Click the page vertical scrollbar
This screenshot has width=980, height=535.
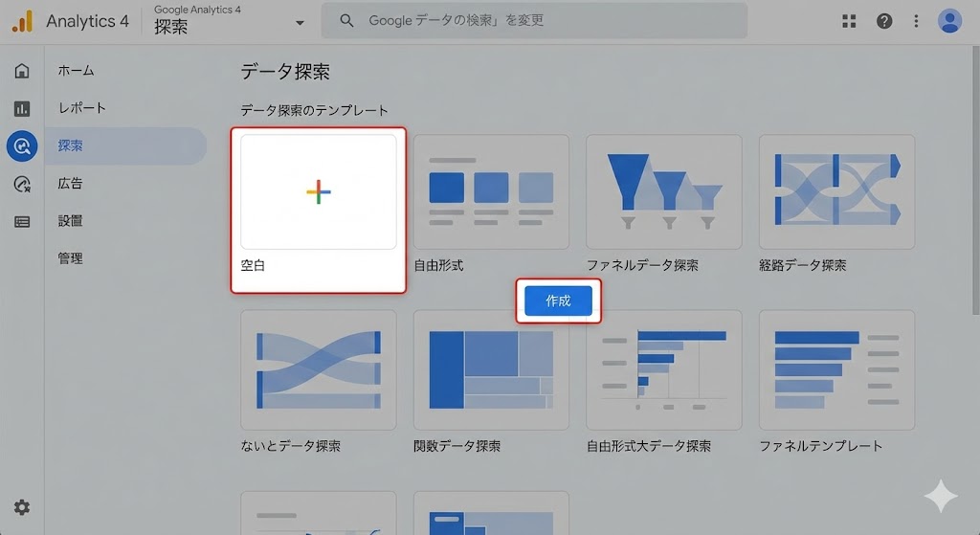(x=975, y=180)
